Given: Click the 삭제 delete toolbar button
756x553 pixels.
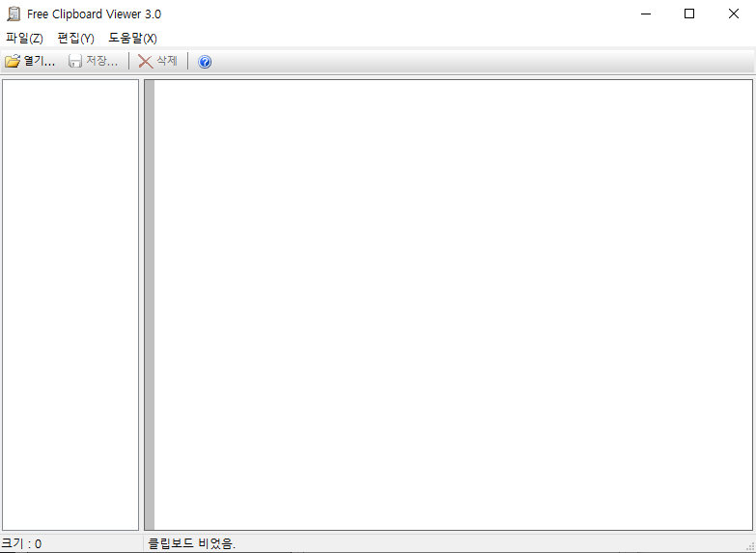Looking at the screenshot, I should tap(157, 61).
